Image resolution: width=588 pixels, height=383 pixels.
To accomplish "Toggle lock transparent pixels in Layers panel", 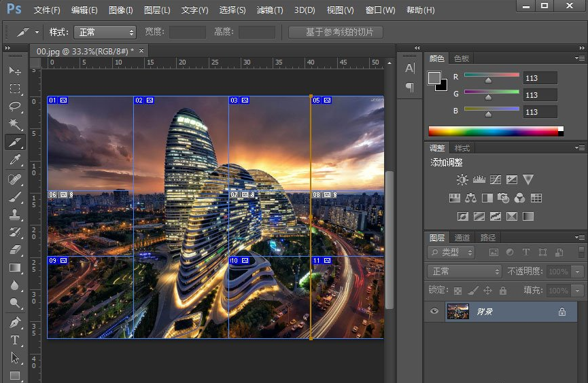I will (457, 291).
